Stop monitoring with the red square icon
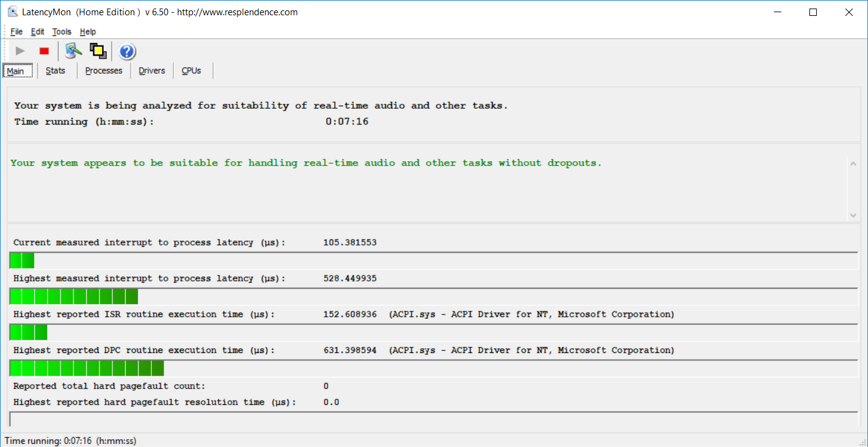868x447 pixels. click(44, 51)
